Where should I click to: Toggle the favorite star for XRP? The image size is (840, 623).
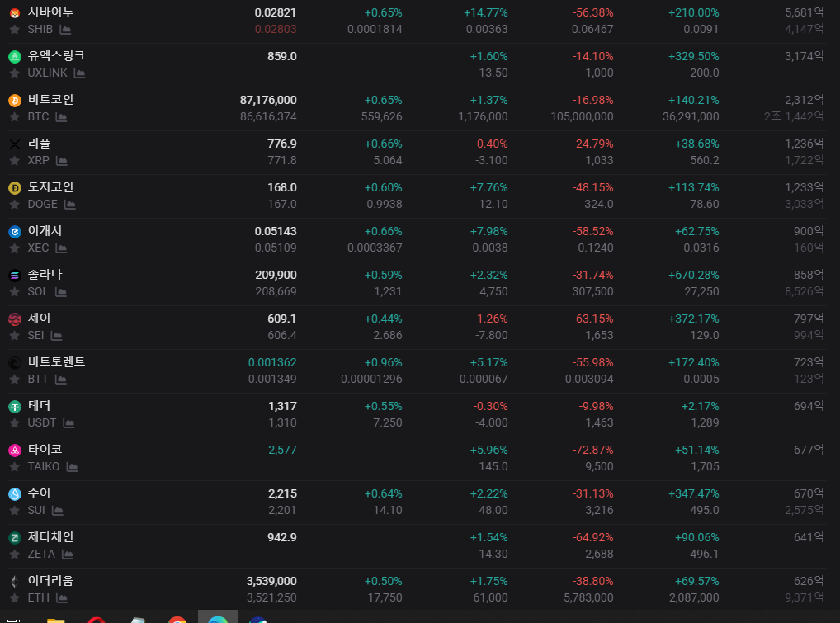15,161
